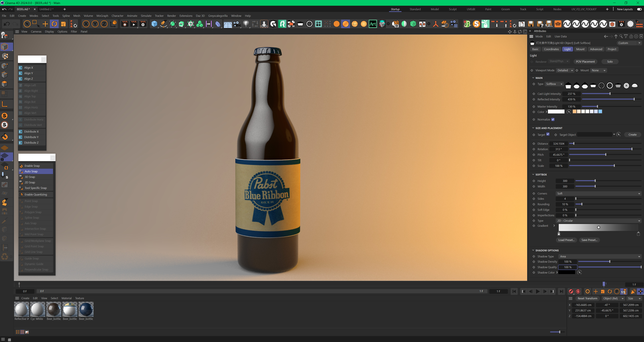Activate the Rotate tool
Image resolution: width=644 pixels, height=342 pixels.
click(54, 24)
